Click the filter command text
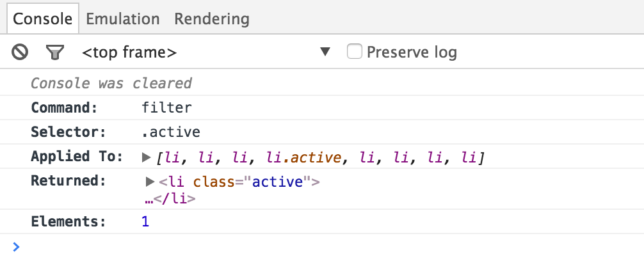Screen dimensions: 644x261 pos(166,108)
